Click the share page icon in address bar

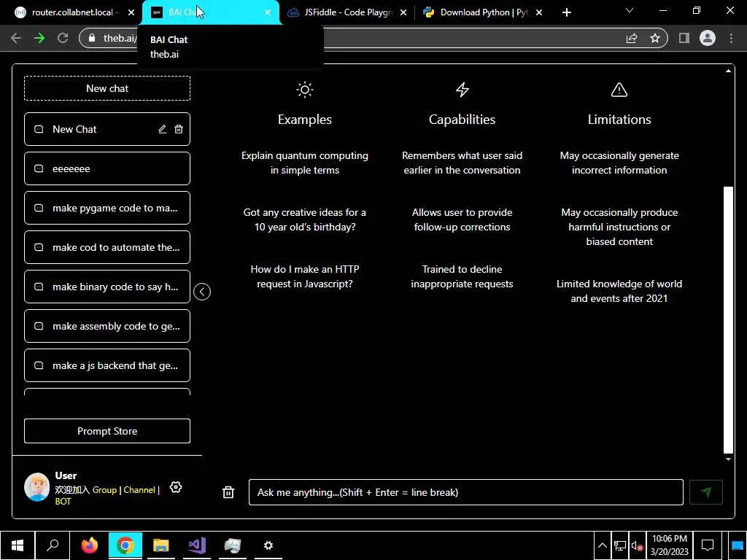632,38
